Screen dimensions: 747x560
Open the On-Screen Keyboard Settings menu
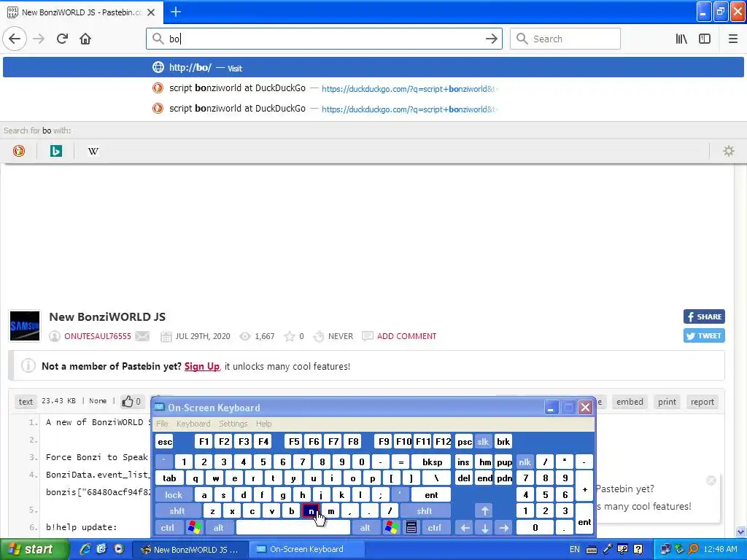point(233,424)
